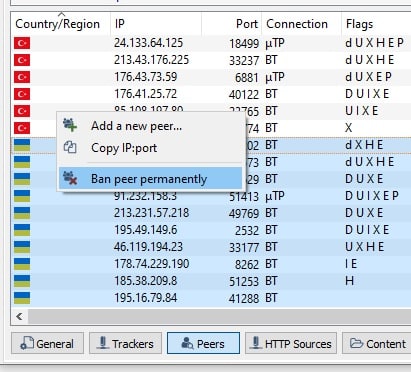Select peer IP 178.74.229.190
Image resolution: width=411 pixels, height=372 pixels.
click(x=151, y=264)
